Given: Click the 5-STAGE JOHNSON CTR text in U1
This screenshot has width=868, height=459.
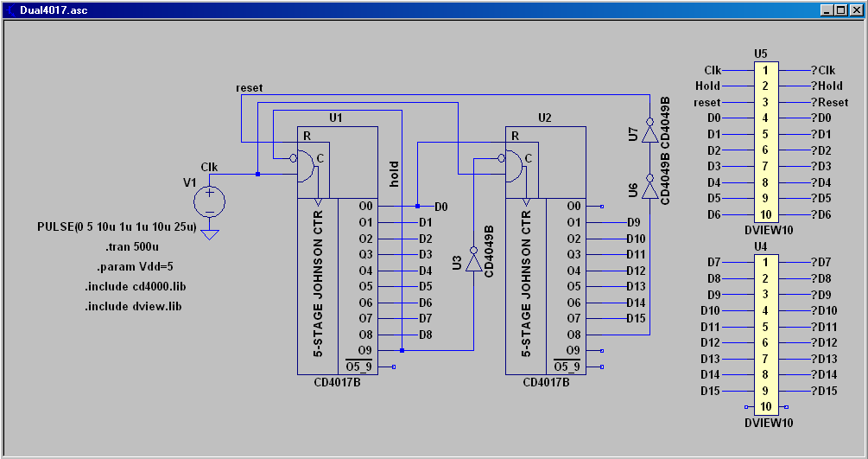Looking at the screenshot, I should click(x=318, y=284).
